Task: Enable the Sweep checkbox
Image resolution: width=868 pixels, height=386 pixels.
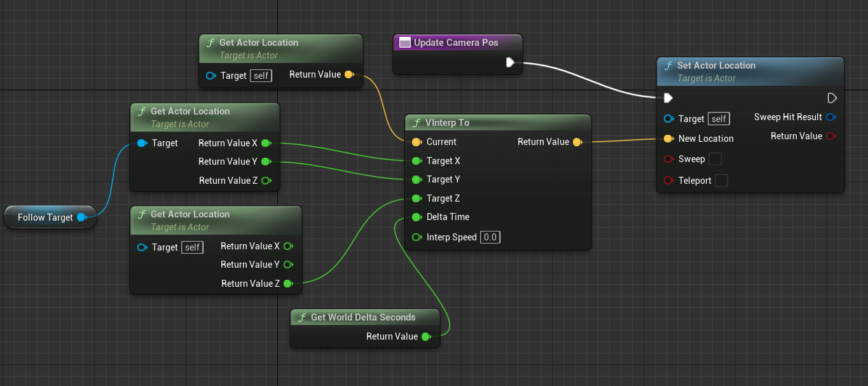Action: [x=715, y=159]
